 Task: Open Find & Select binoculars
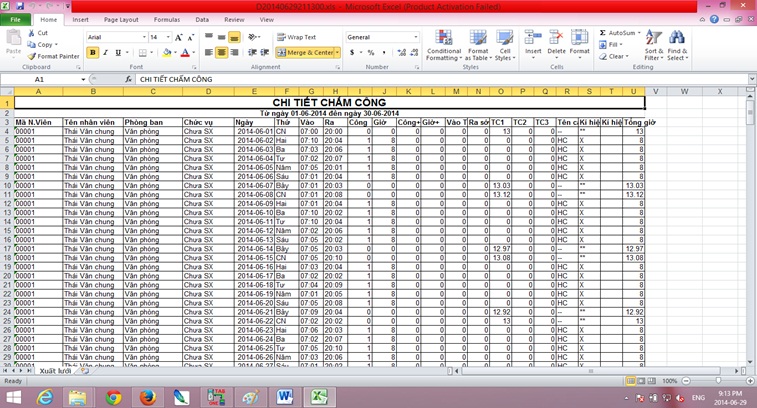coord(677,45)
